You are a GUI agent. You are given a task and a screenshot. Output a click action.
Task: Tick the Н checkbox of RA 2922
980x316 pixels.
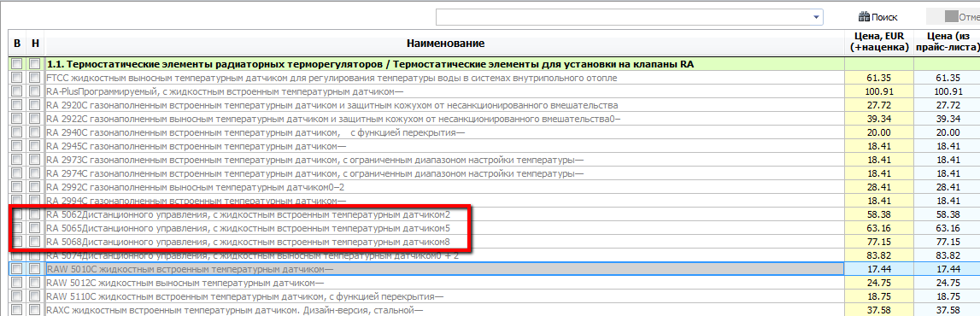coord(35,119)
